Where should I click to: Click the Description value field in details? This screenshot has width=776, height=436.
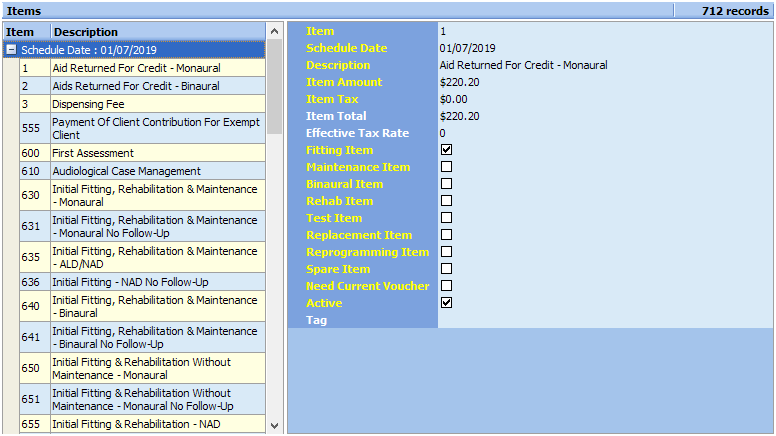click(x=605, y=65)
